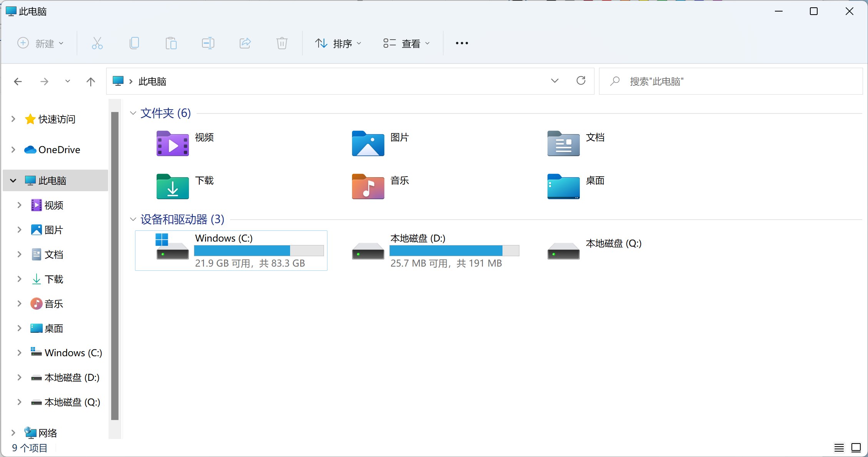This screenshot has width=868, height=457.
Task: Click the Share icon in toolbar
Action: [x=245, y=43]
